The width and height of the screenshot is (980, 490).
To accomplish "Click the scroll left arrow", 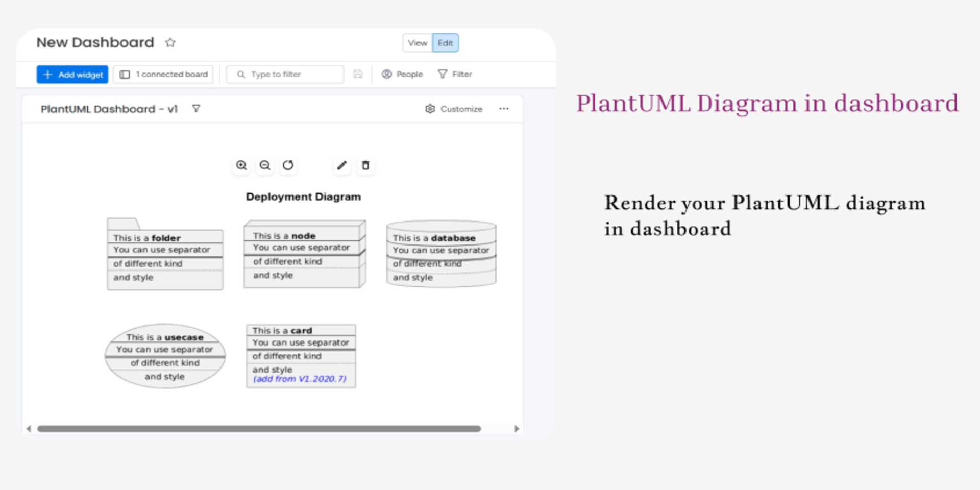I will point(29,429).
